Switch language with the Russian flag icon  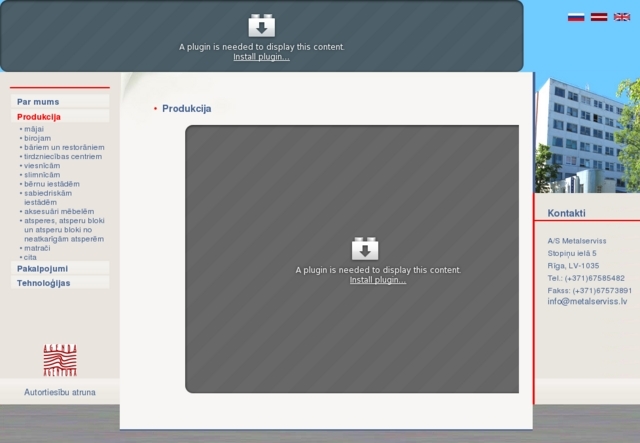pyautogui.click(x=576, y=17)
